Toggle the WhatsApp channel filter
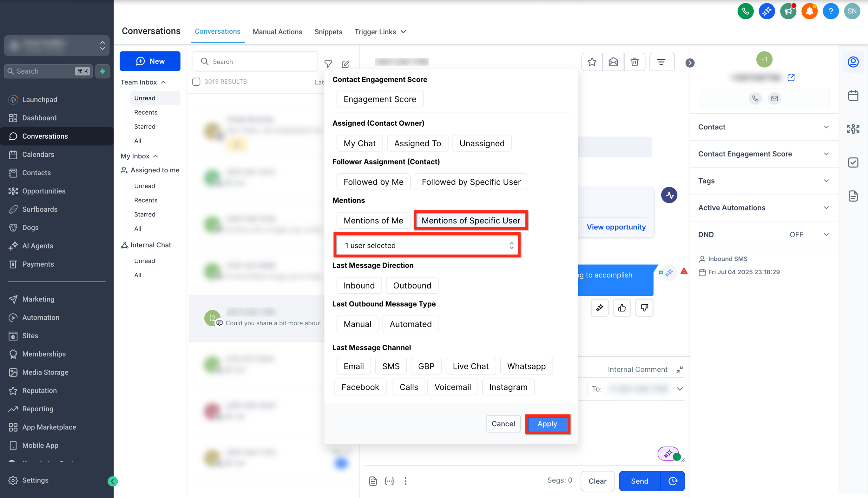The image size is (868, 498). [x=526, y=366]
